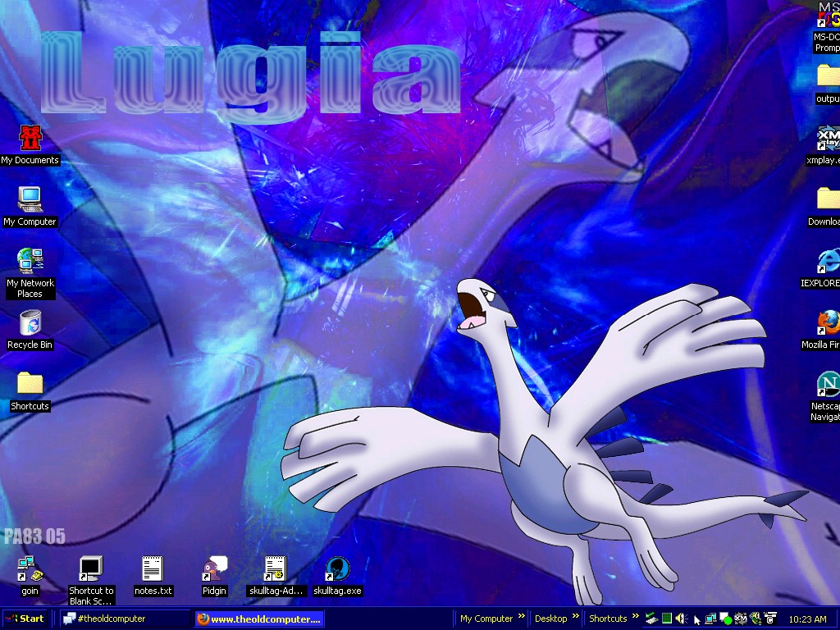Open the Internet Explorer shortcut icon

click(827, 261)
